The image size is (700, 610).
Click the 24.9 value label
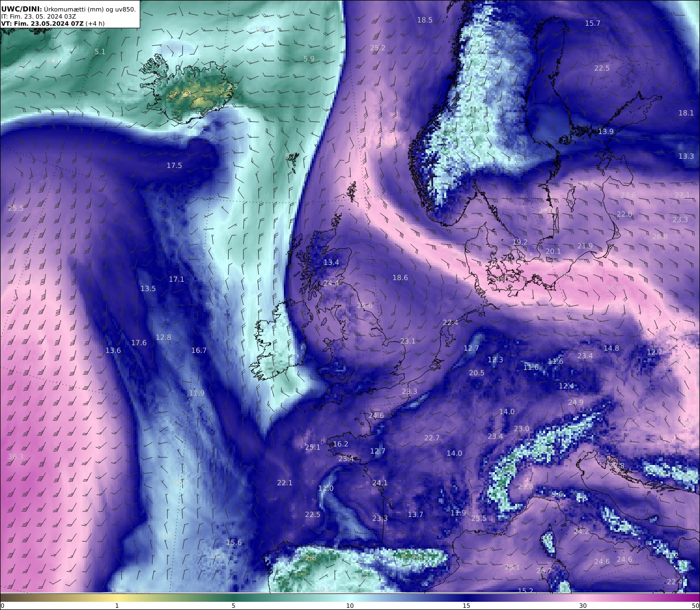click(x=576, y=402)
